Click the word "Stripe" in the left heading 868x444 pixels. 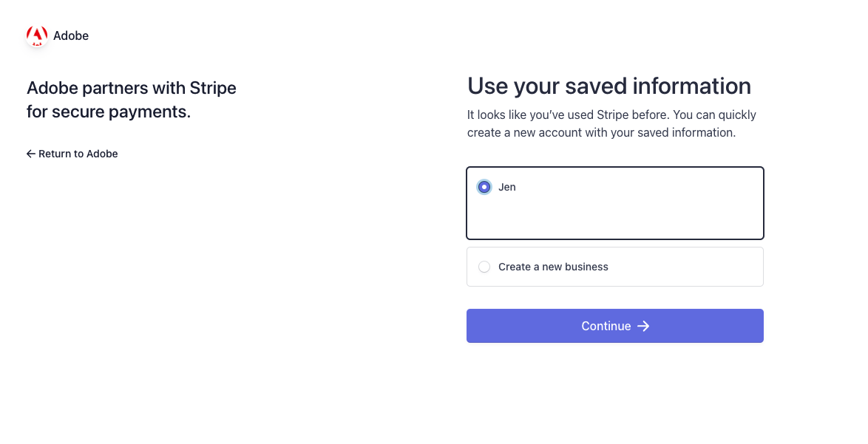tap(213, 88)
